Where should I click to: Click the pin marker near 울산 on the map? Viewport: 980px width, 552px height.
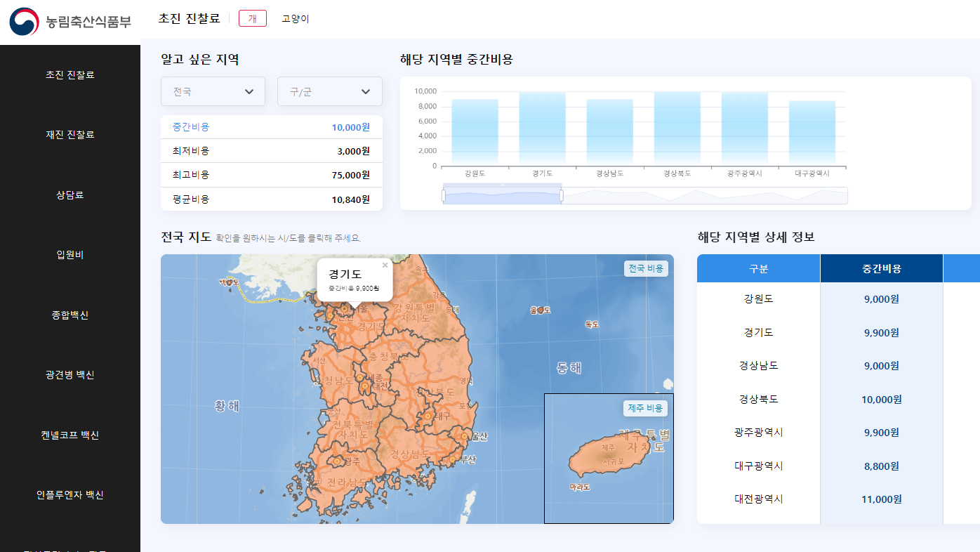tap(465, 436)
